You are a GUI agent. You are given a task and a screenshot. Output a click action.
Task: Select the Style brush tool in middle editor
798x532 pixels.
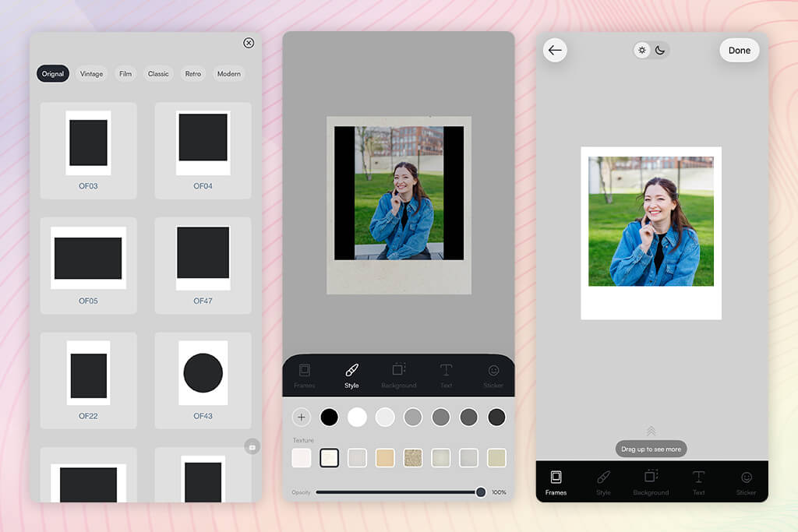coord(351,376)
